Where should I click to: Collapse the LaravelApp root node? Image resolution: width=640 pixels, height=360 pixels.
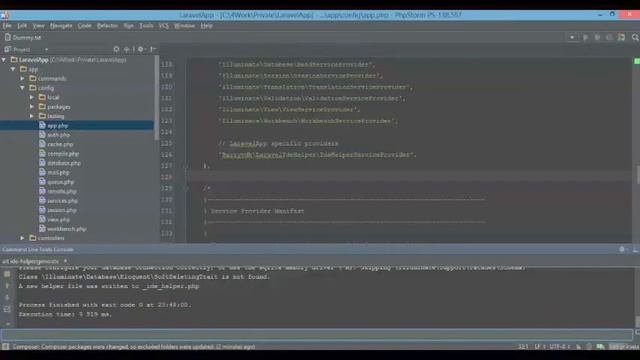(4, 60)
